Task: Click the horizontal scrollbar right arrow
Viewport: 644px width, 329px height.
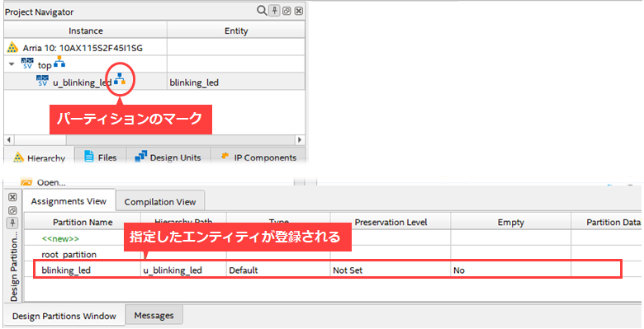Action: 300,139
